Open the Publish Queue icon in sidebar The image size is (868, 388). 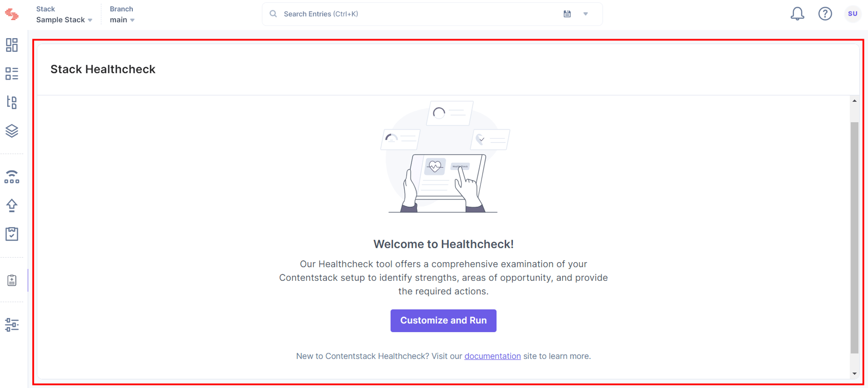pyautogui.click(x=12, y=177)
